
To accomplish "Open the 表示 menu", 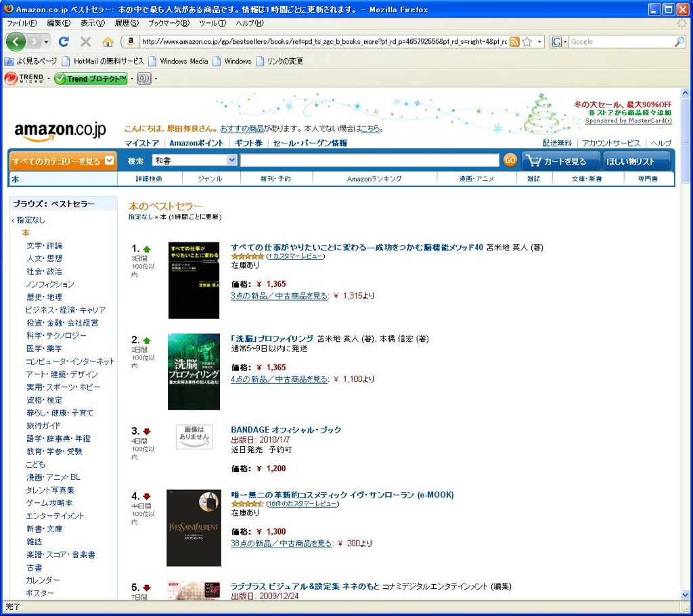I will [x=93, y=23].
